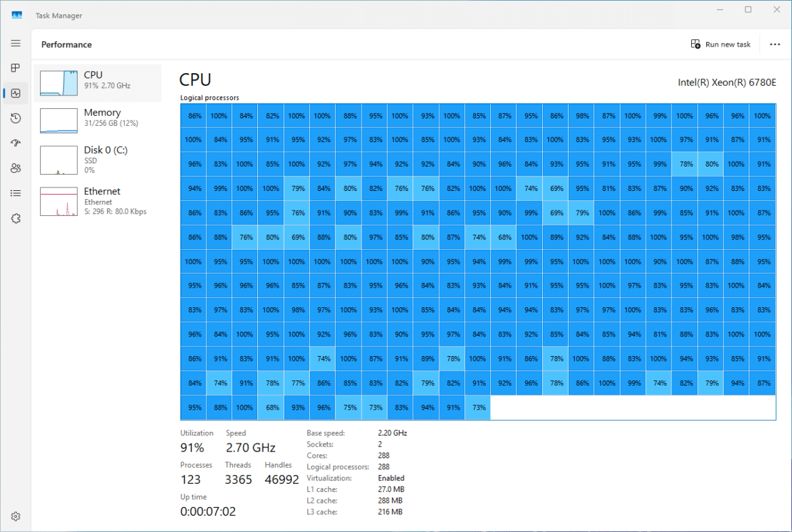The width and height of the screenshot is (792, 532).
Task: Maximize the Task Manager window
Action: click(748, 9)
